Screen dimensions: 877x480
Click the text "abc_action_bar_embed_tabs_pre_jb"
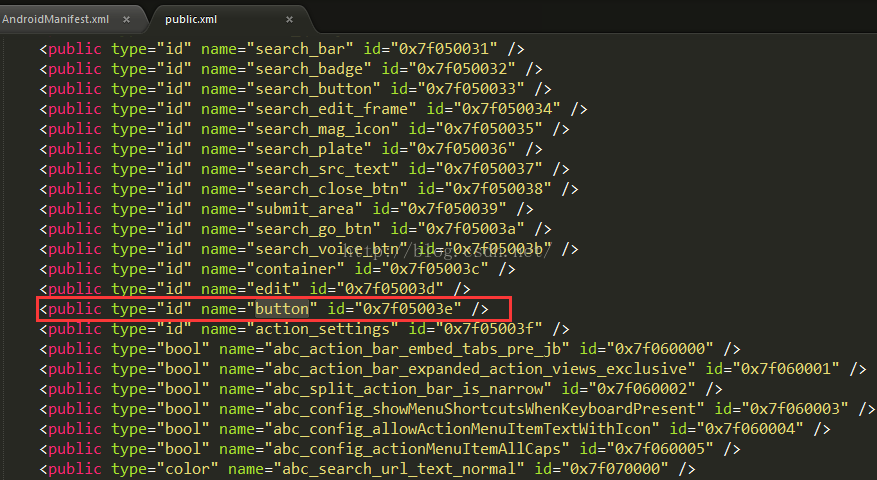[417, 349]
